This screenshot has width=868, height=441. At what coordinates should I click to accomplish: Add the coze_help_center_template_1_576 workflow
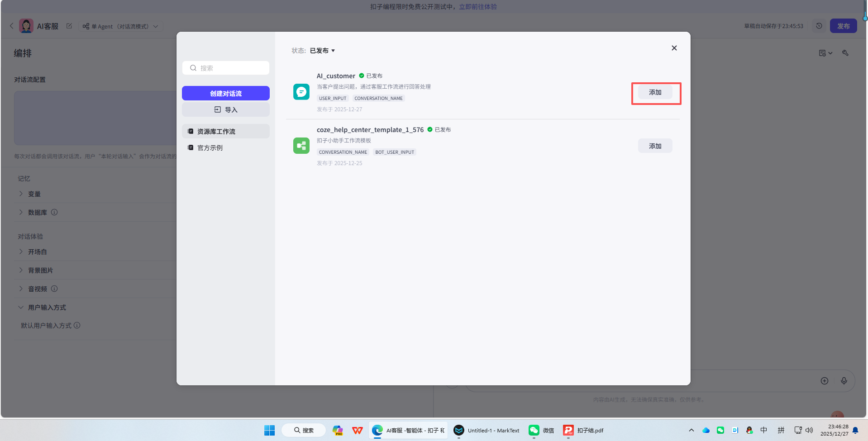click(655, 146)
